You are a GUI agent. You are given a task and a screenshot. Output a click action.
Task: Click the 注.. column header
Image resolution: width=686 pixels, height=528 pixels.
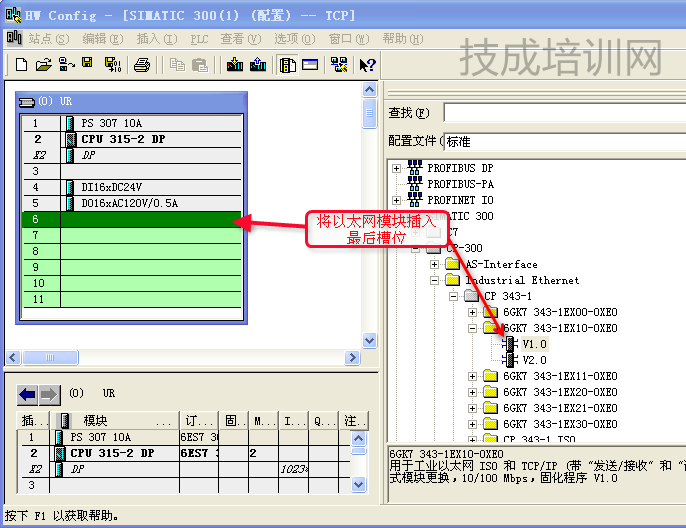coord(354,420)
